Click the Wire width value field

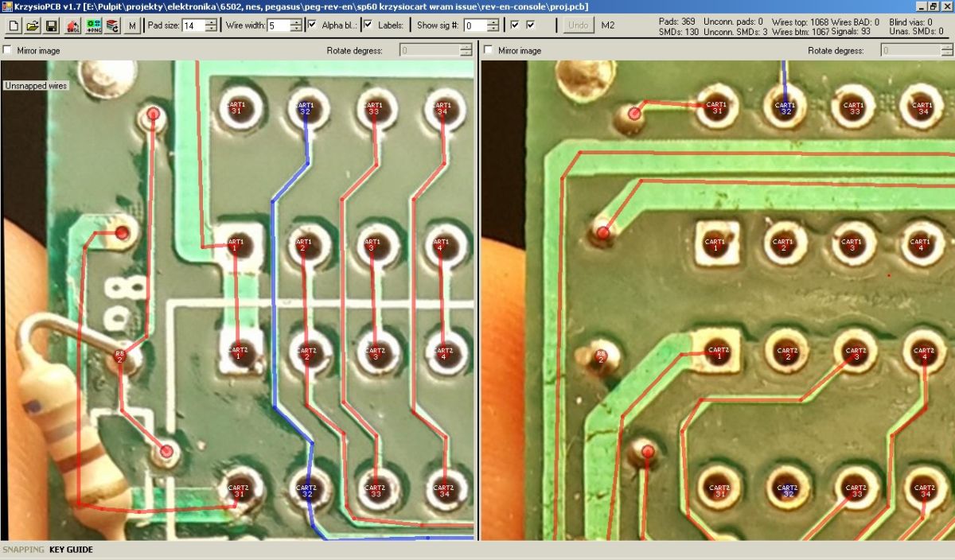(279, 25)
